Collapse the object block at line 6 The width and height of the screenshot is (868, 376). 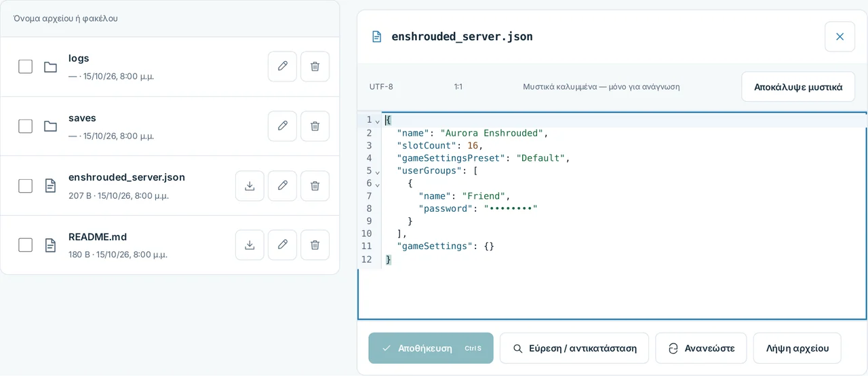click(x=378, y=183)
